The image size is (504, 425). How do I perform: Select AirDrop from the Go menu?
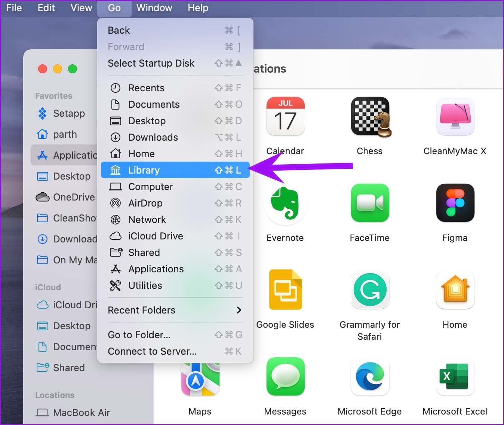coord(175,203)
